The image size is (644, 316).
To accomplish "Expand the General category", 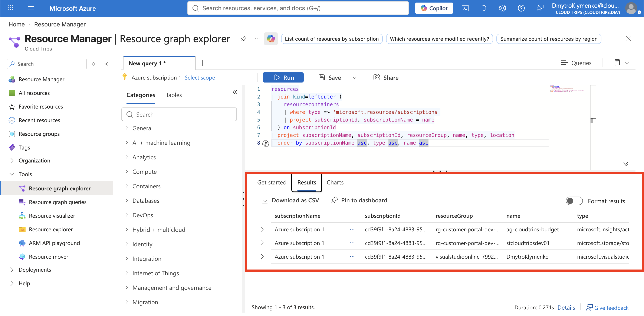I will tap(127, 128).
